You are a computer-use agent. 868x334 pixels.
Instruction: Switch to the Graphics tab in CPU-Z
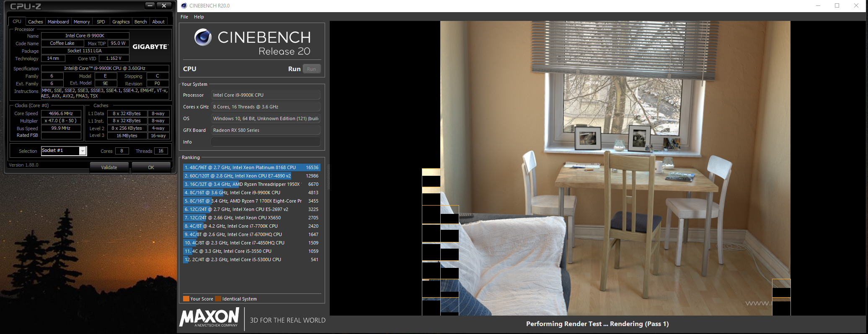coord(121,22)
